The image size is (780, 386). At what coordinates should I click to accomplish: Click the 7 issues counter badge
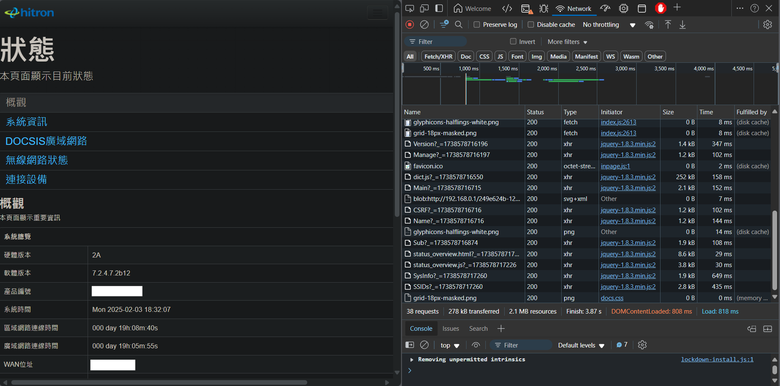coord(622,345)
